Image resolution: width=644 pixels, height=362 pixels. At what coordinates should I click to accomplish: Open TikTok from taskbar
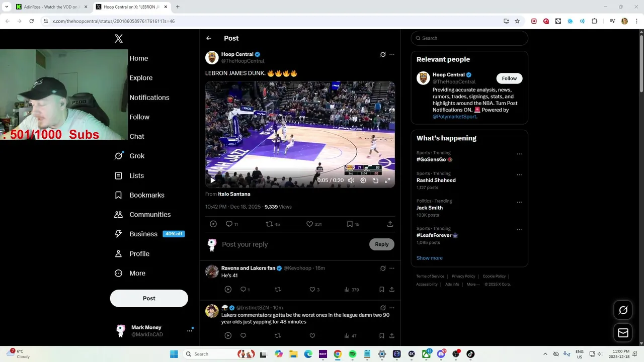470,354
